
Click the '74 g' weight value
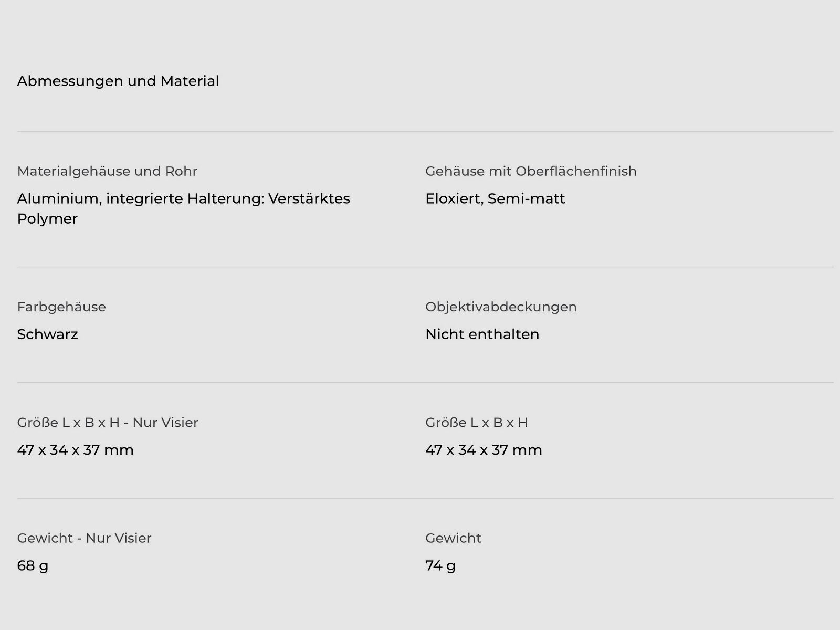point(440,565)
